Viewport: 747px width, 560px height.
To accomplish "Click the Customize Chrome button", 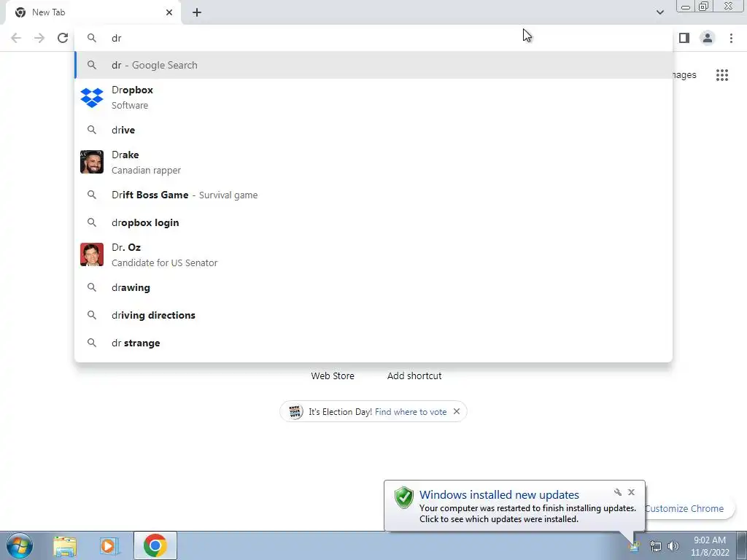I will [x=684, y=508].
